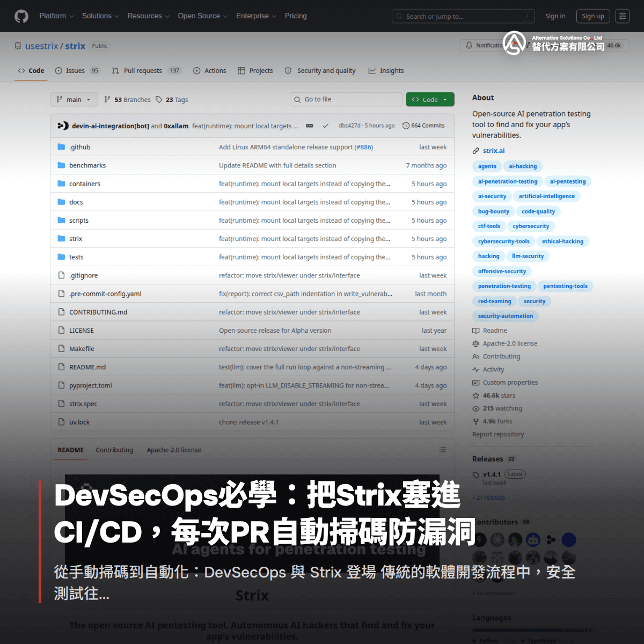This screenshot has width=644, height=644.
Task: Click the GitHub logo icon
Action: tap(21, 16)
